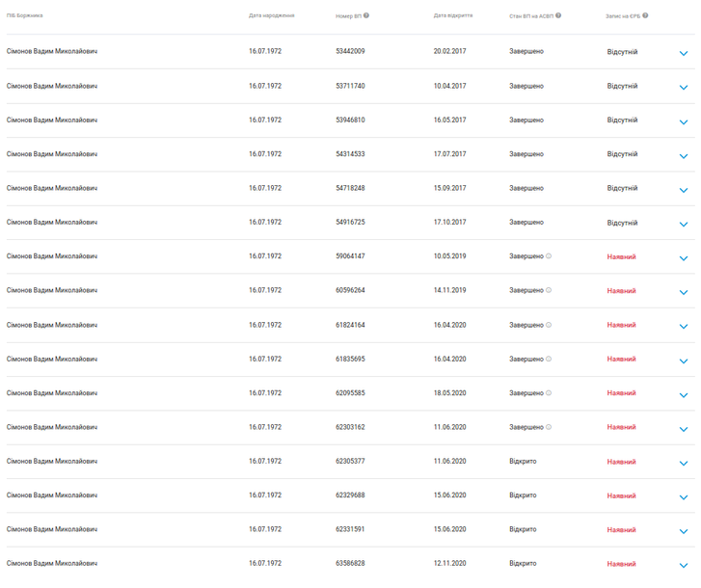701x588 pixels.
Task: Open help icon next to Номер ВП header
Action: [366, 15]
